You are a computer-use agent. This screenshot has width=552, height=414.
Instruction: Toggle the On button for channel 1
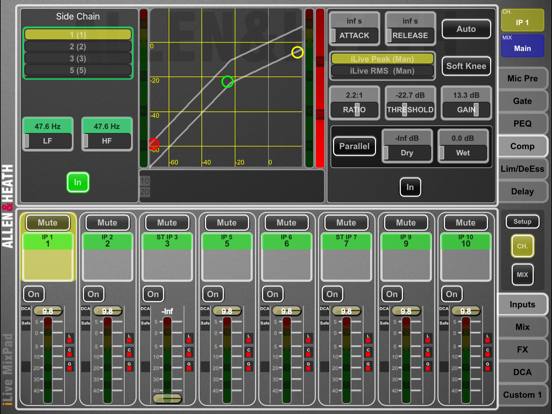[x=34, y=294]
